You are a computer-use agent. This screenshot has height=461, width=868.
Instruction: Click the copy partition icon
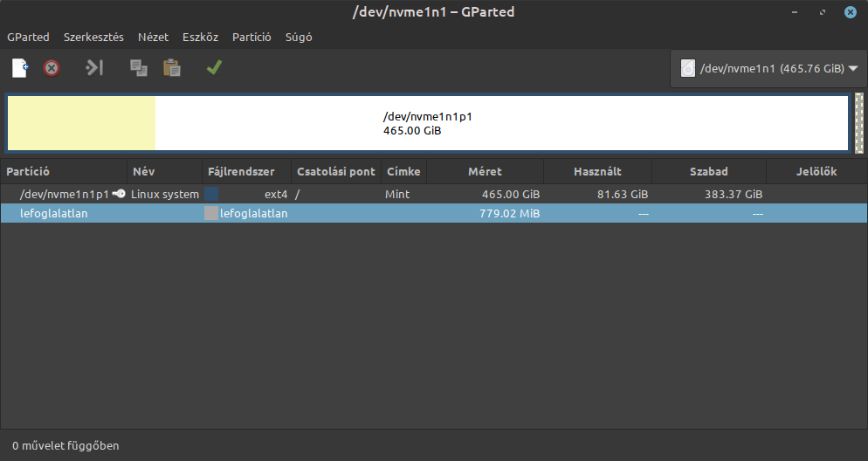point(138,68)
